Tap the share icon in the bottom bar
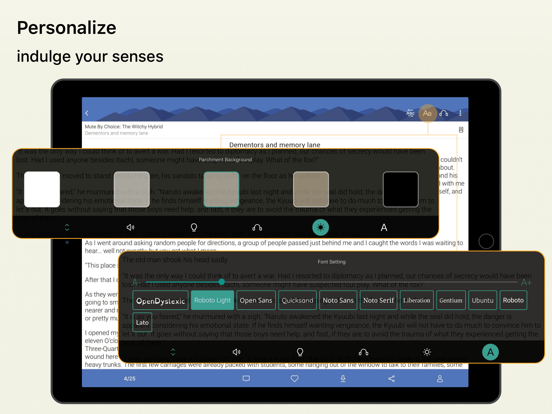 (x=391, y=378)
